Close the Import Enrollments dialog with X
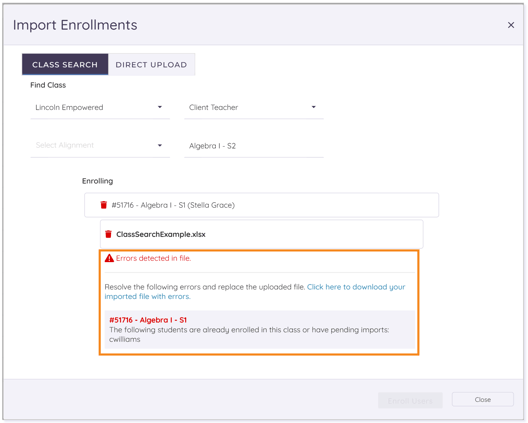This screenshot has height=423, width=528. pos(510,25)
